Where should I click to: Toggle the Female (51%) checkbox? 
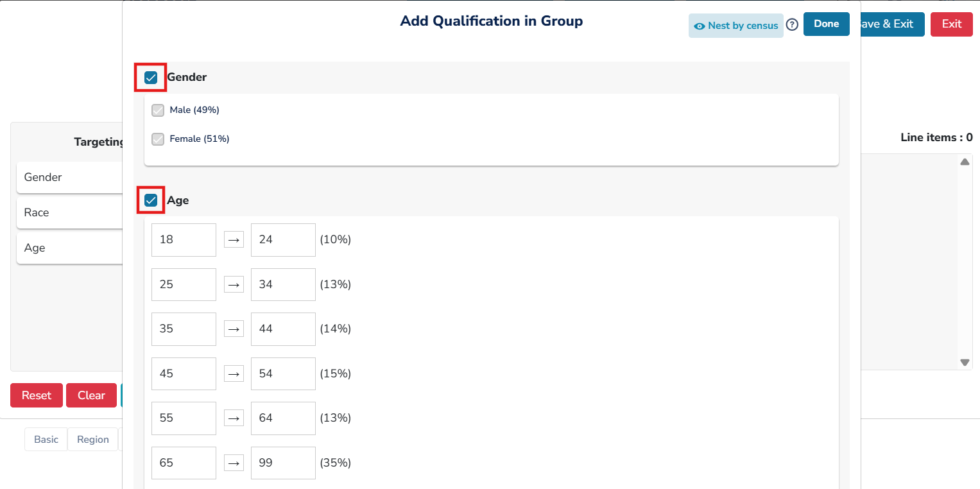click(x=158, y=139)
